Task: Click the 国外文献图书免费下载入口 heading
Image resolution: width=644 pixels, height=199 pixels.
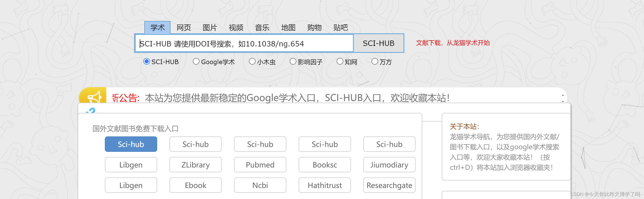Action: coord(135,128)
